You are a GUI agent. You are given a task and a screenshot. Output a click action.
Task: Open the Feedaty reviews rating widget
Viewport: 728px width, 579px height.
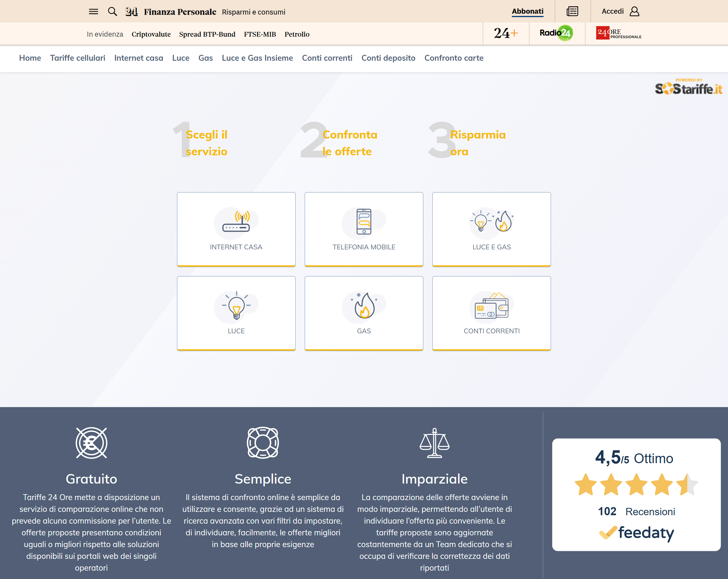(636, 494)
